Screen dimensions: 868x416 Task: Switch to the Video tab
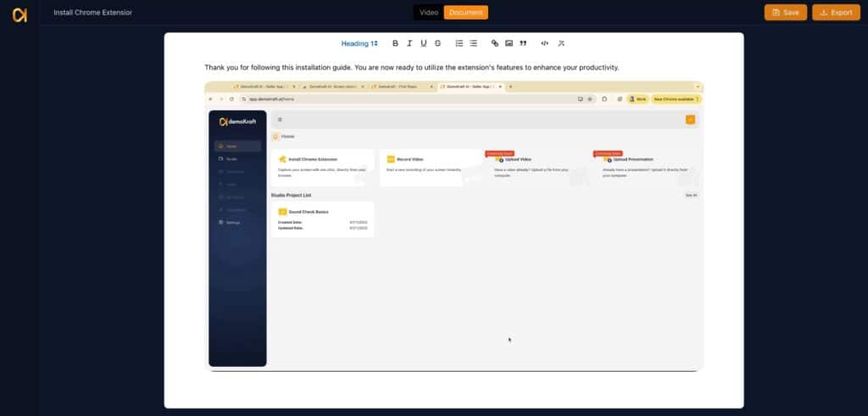[x=429, y=13]
